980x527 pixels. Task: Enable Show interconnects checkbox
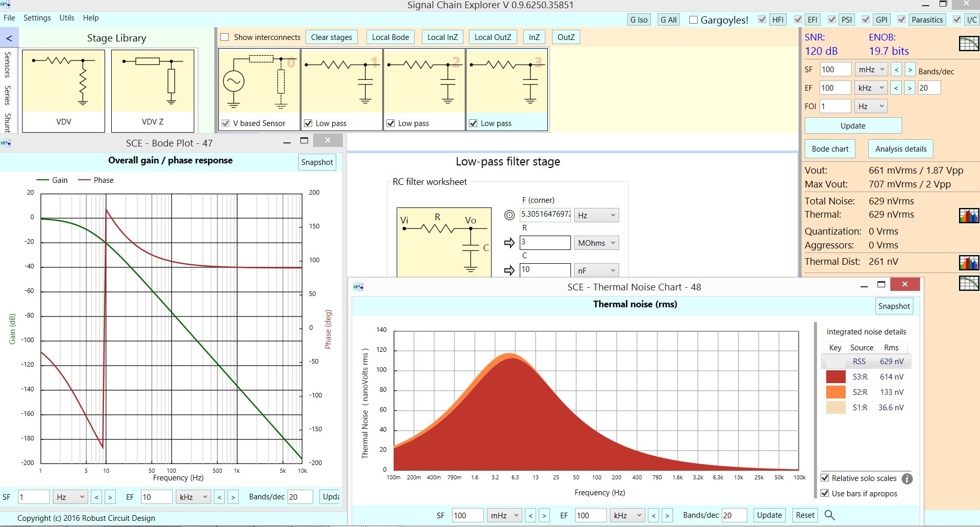click(224, 37)
